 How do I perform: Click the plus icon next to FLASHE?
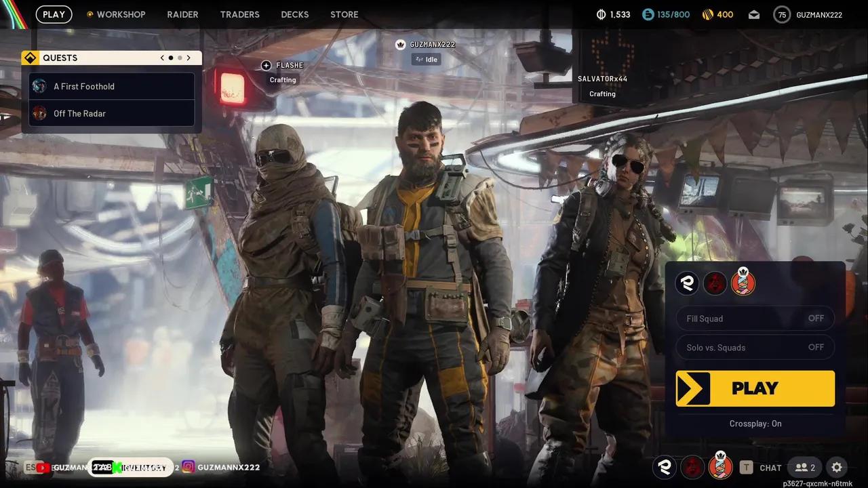coord(266,65)
